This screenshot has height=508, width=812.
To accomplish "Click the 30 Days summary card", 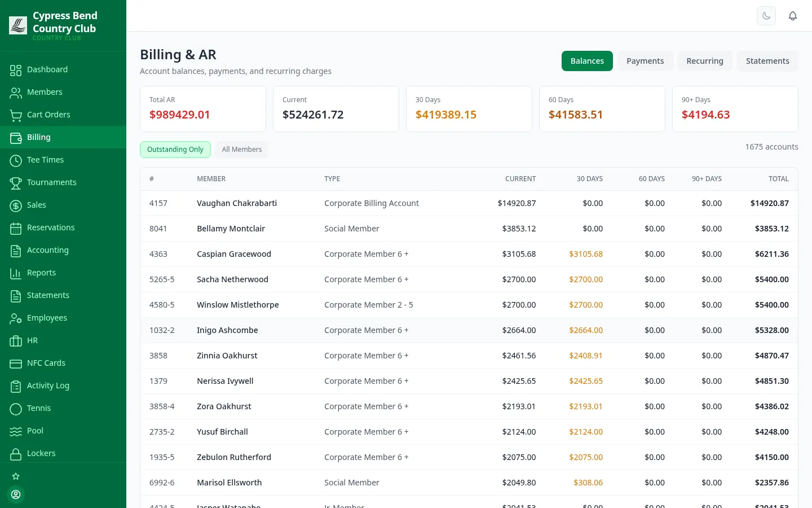I will (469, 109).
